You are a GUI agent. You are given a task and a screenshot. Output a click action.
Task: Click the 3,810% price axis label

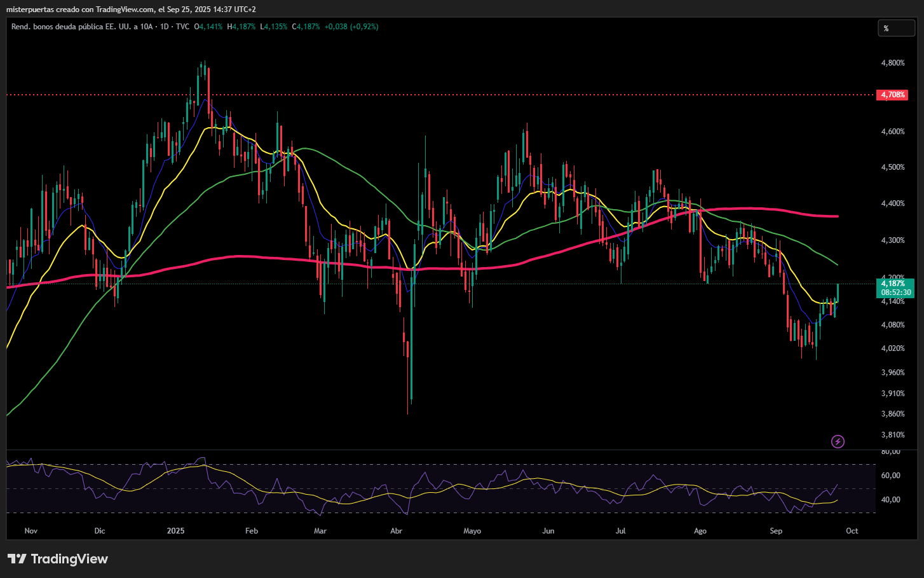tap(893, 435)
